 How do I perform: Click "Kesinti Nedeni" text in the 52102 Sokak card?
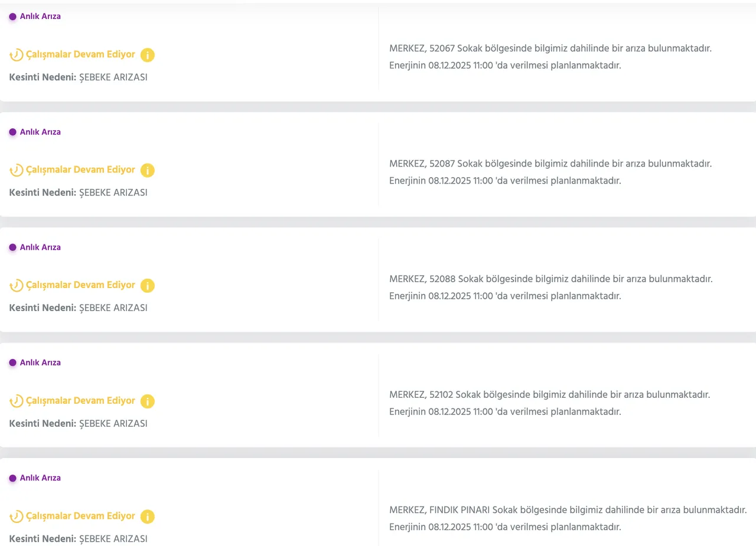[43, 423]
